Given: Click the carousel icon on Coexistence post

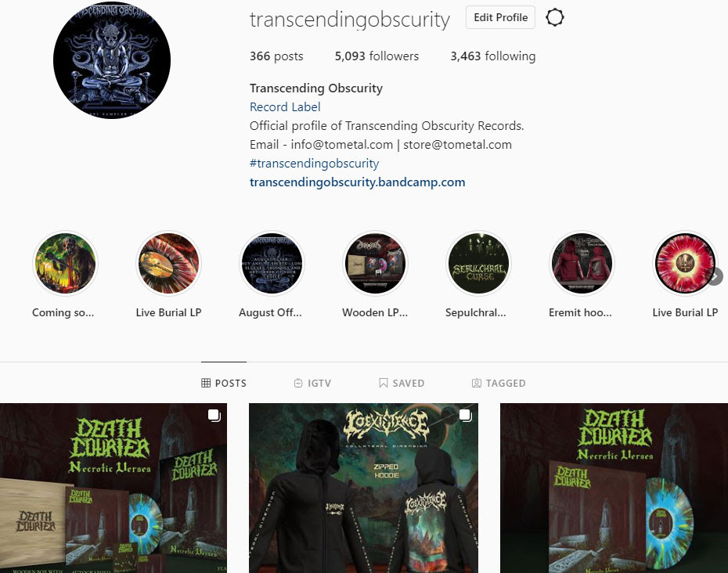Looking at the screenshot, I should tap(465, 415).
